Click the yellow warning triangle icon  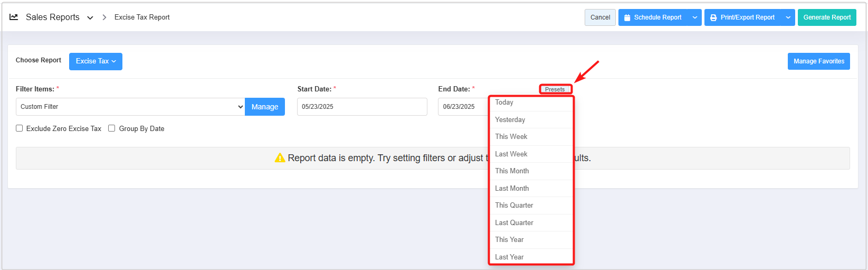pyautogui.click(x=280, y=158)
